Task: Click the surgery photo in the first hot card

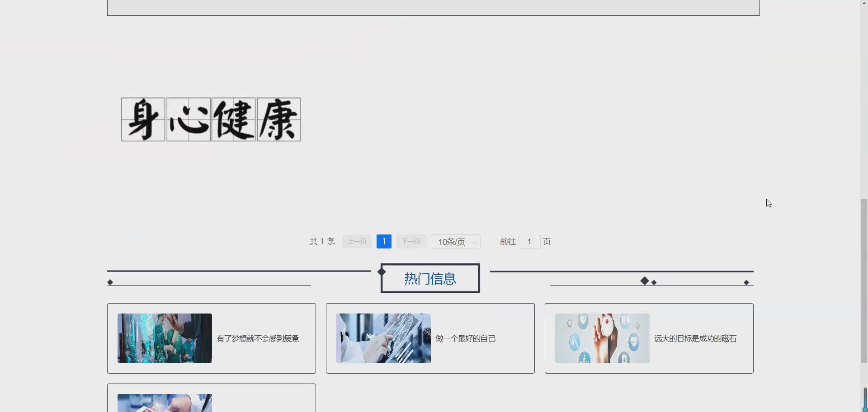Action: pos(164,338)
